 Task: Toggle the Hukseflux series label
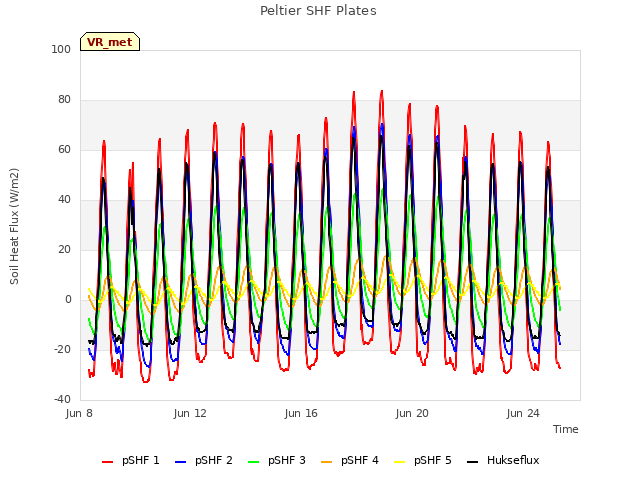pyautogui.click(x=513, y=460)
